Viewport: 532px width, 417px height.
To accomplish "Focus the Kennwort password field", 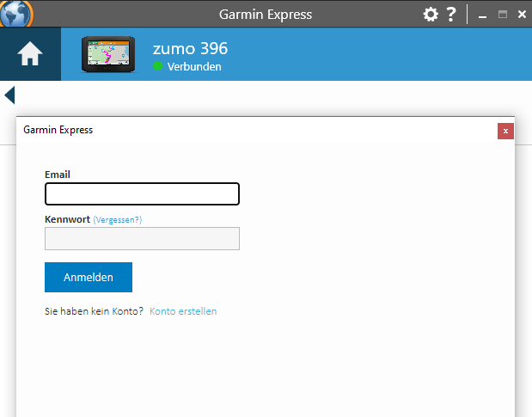I will pos(142,238).
